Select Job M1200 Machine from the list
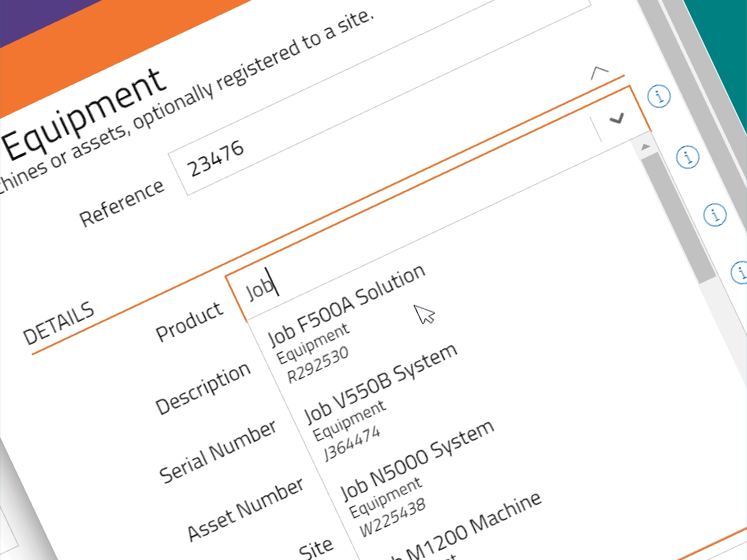747x560 pixels. 466,526
